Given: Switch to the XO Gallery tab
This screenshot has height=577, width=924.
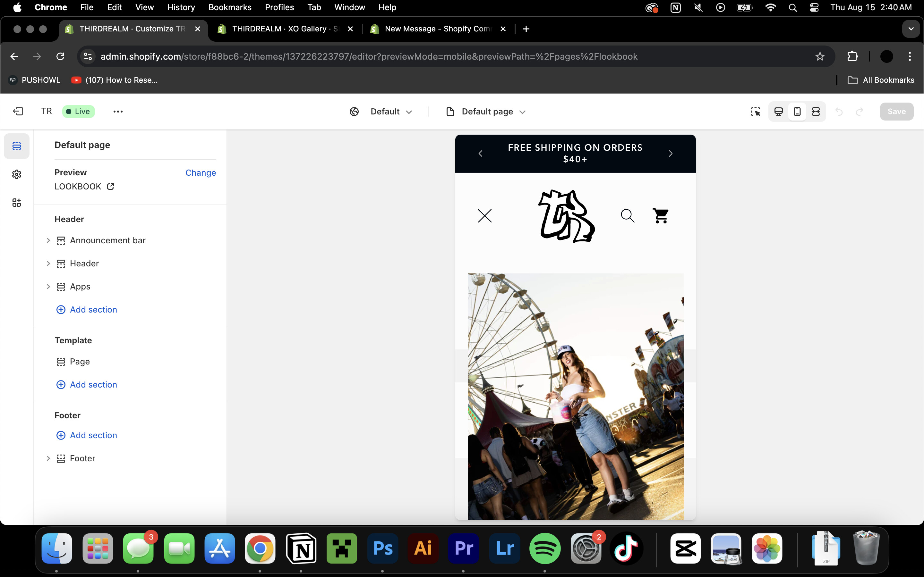Looking at the screenshot, I should 285,29.
